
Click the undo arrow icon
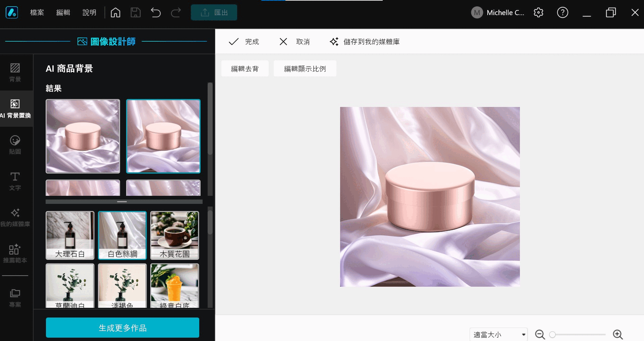(155, 12)
